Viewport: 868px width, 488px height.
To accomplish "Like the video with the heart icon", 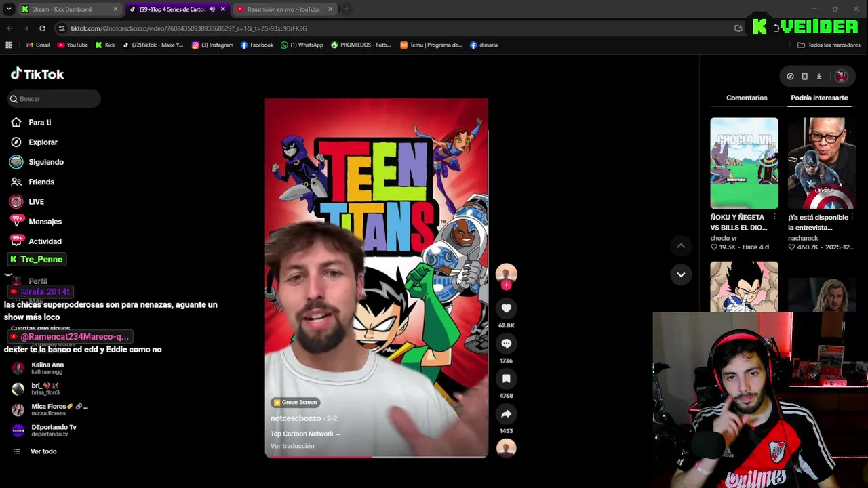I will (506, 308).
